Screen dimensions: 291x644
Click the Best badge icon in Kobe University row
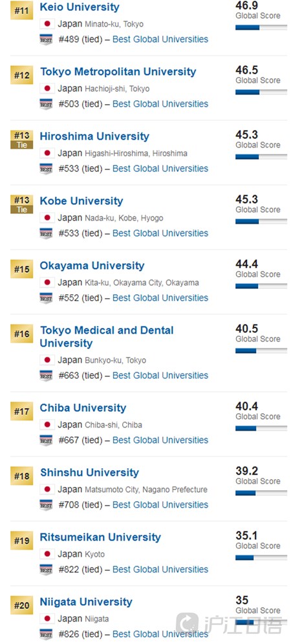(x=46, y=233)
